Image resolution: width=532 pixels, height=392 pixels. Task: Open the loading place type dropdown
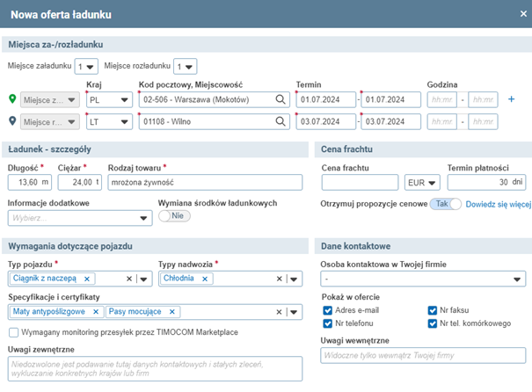[50, 99]
